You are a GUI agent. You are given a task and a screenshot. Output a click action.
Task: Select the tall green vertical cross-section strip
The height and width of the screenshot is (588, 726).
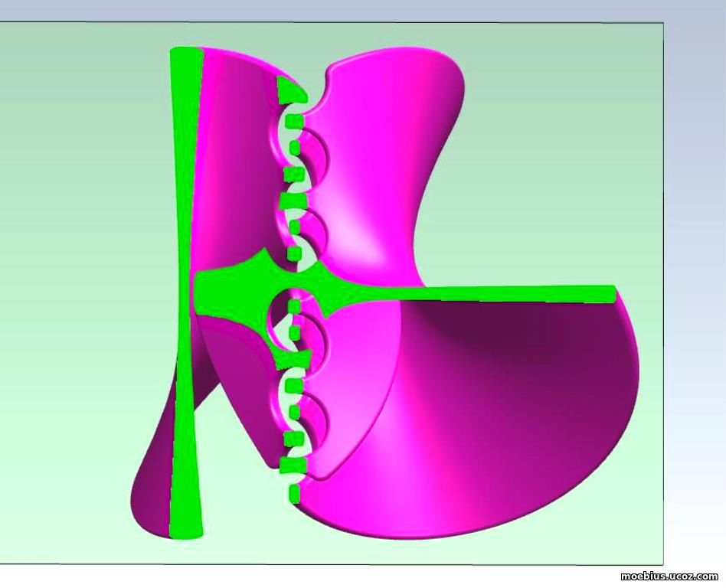tap(185, 292)
